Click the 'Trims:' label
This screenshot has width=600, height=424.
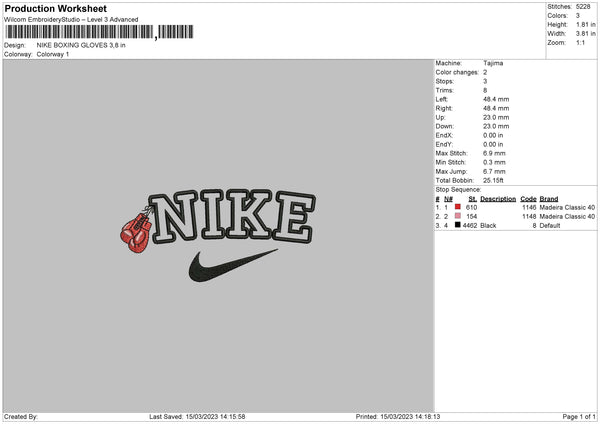click(445, 90)
